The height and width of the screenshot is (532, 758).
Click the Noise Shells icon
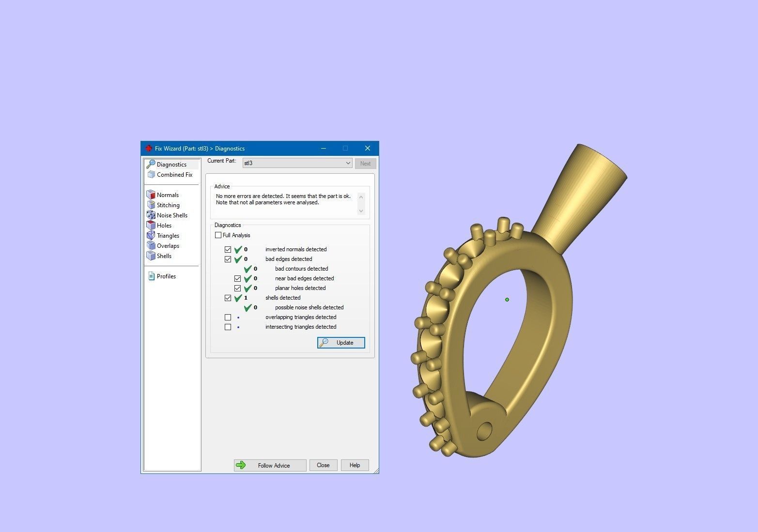click(151, 215)
